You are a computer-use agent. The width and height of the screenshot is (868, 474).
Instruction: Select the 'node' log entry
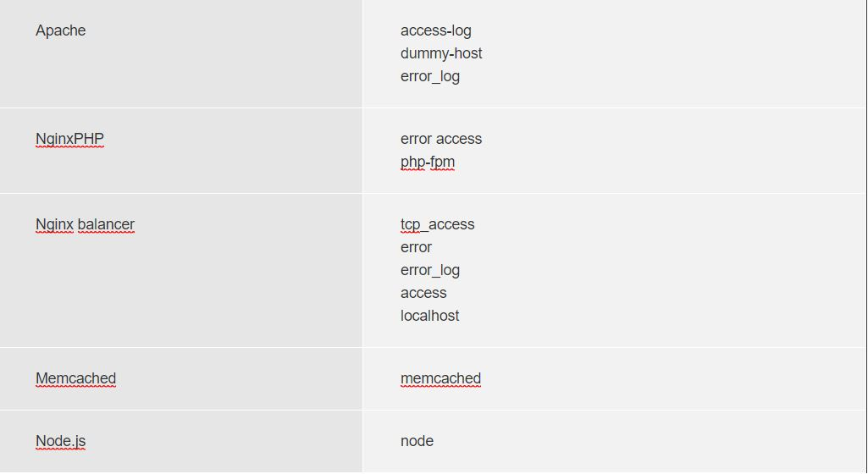pyautogui.click(x=417, y=441)
